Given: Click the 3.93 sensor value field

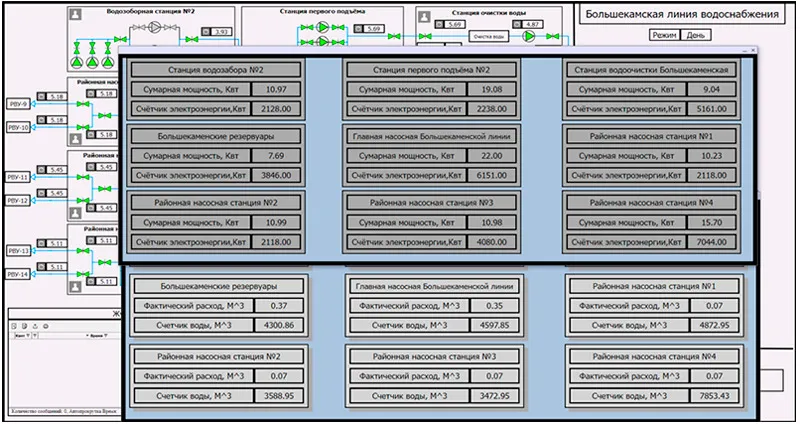Looking at the screenshot, I should click(220, 33).
